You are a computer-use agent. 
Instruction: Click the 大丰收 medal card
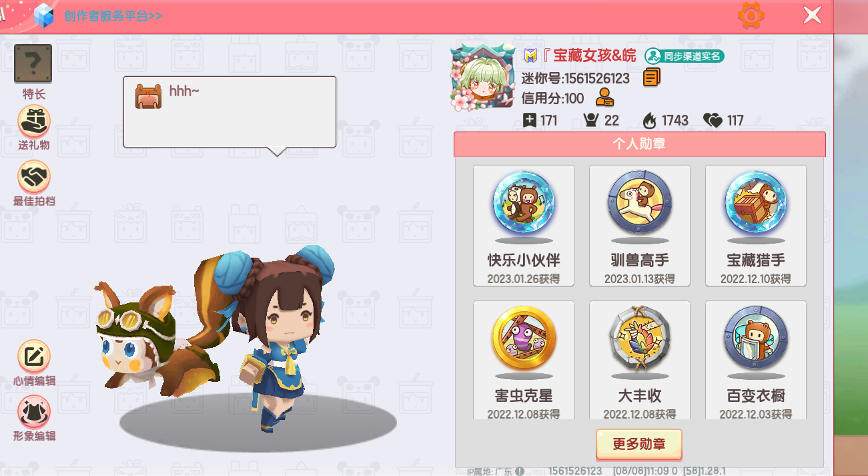(640, 360)
